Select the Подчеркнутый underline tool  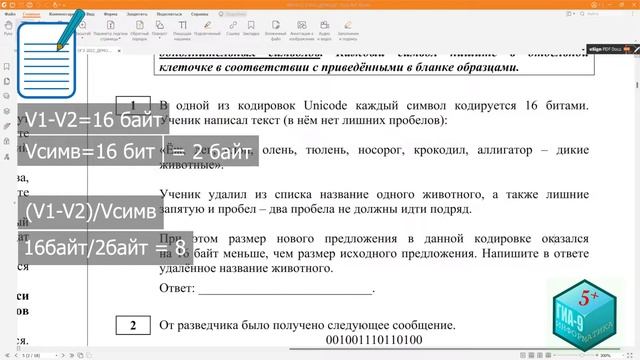click(207, 28)
